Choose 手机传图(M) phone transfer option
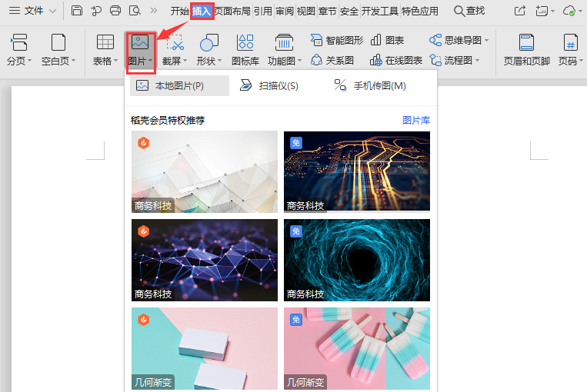This screenshot has width=587, height=392. pyautogui.click(x=370, y=85)
